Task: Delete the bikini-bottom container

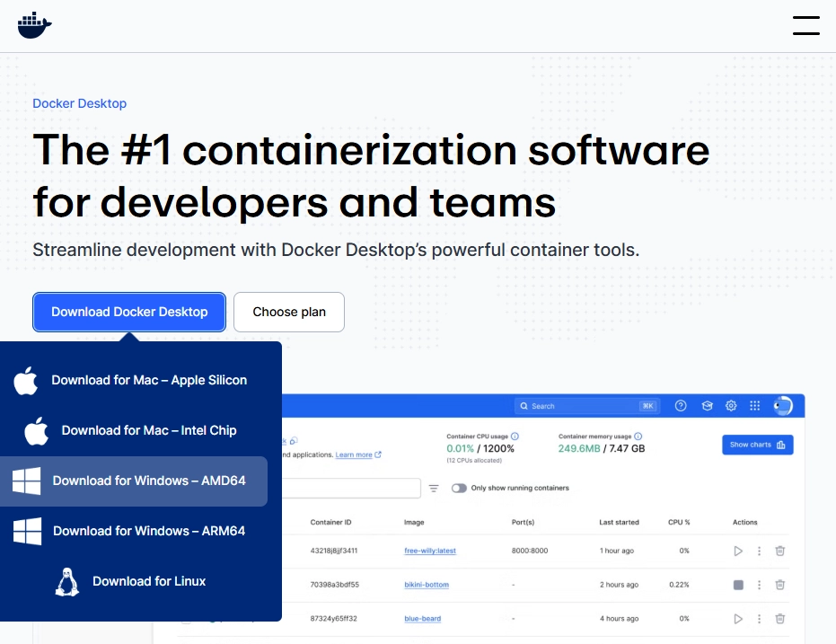Action: tap(780, 585)
